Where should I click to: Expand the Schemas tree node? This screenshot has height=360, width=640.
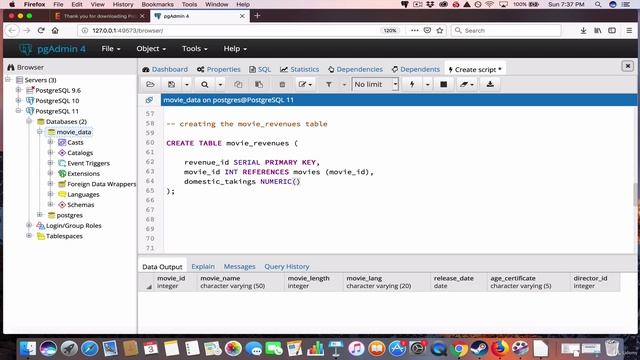(50, 204)
